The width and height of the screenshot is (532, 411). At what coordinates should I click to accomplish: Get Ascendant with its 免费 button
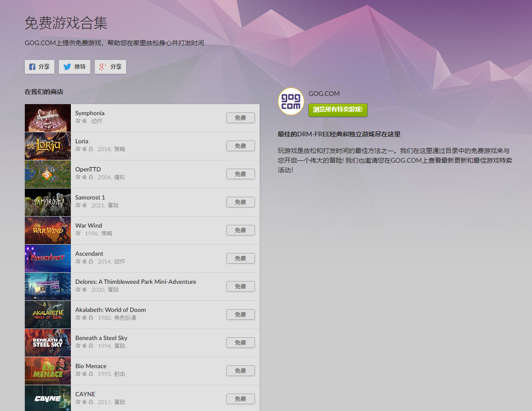[x=240, y=258]
